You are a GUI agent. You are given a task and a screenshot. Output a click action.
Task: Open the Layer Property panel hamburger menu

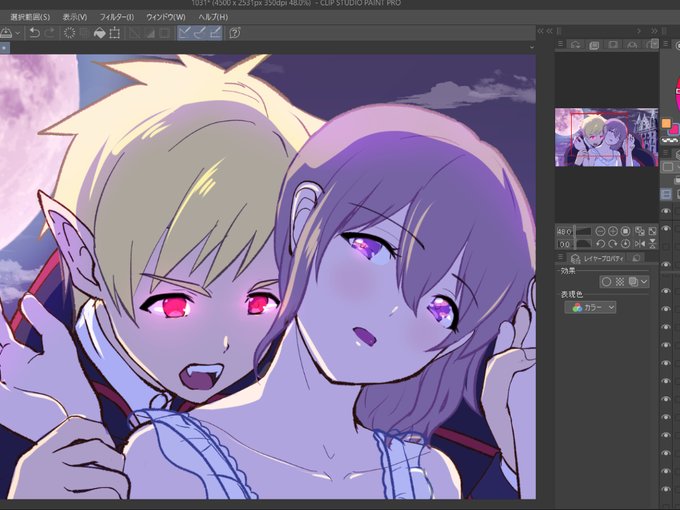560,258
